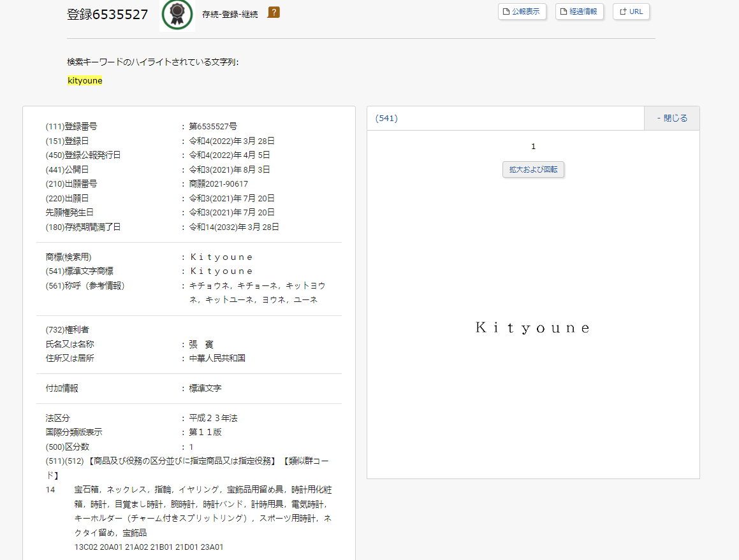Screen dimensions: 739x560
Task: Click the 存続-登録-継続 status text
Action: click(230, 14)
